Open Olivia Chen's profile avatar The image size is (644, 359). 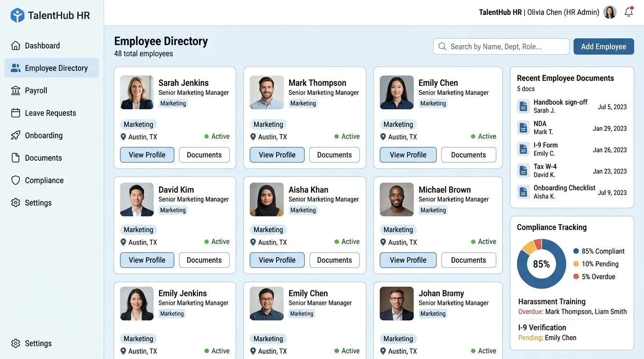click(x=610, y=12)
